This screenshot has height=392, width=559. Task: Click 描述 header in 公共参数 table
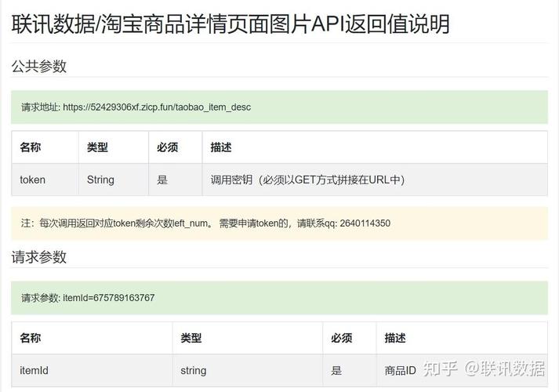(221, 147)
